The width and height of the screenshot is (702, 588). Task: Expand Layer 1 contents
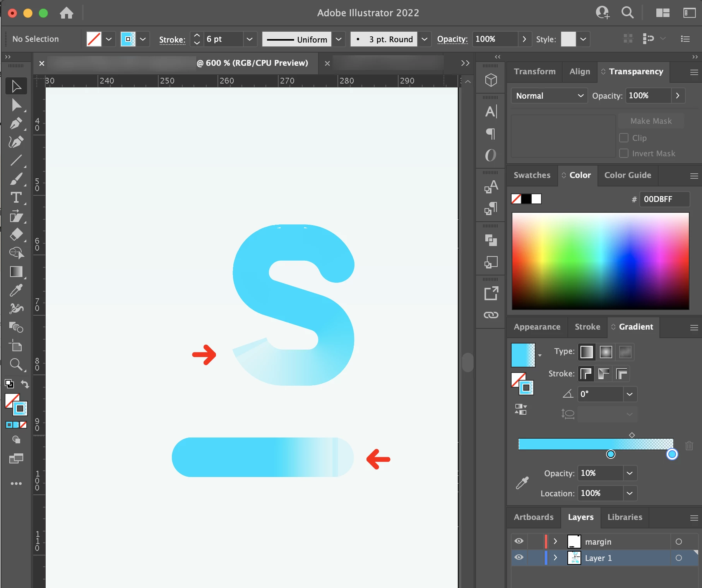[x=555, y=557]
